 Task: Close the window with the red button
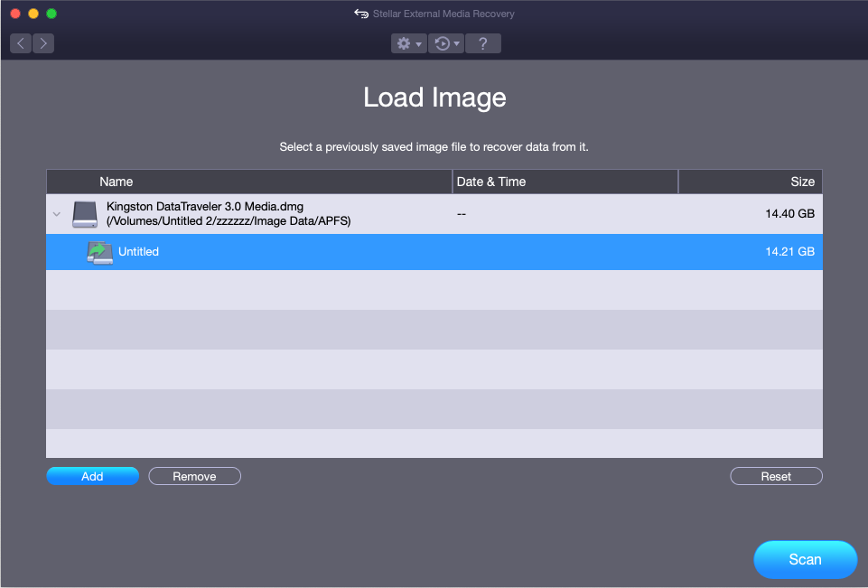[15, 14]
